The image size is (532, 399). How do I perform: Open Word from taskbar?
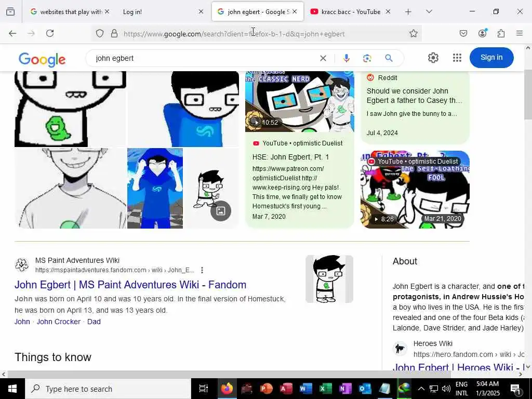[305, 389]
